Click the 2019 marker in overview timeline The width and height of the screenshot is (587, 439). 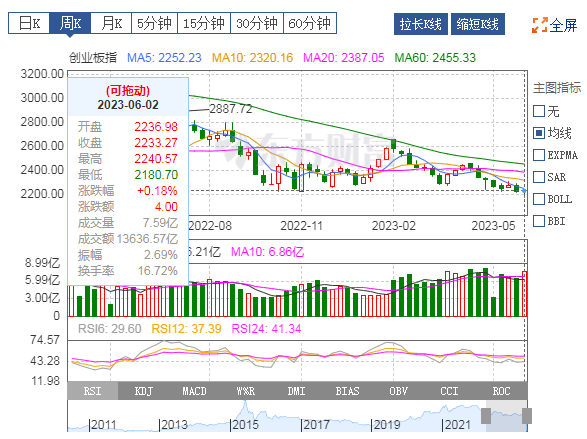pyautogui.click(x=386, y=425)
